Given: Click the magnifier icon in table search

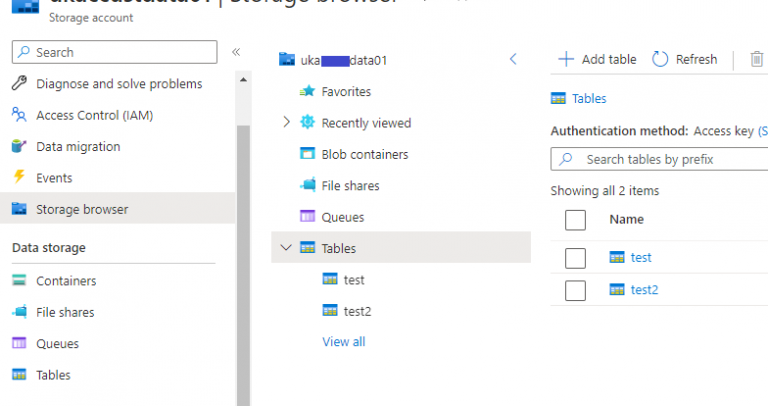Looking at the screenshot, I should click(x=566, y=159).
